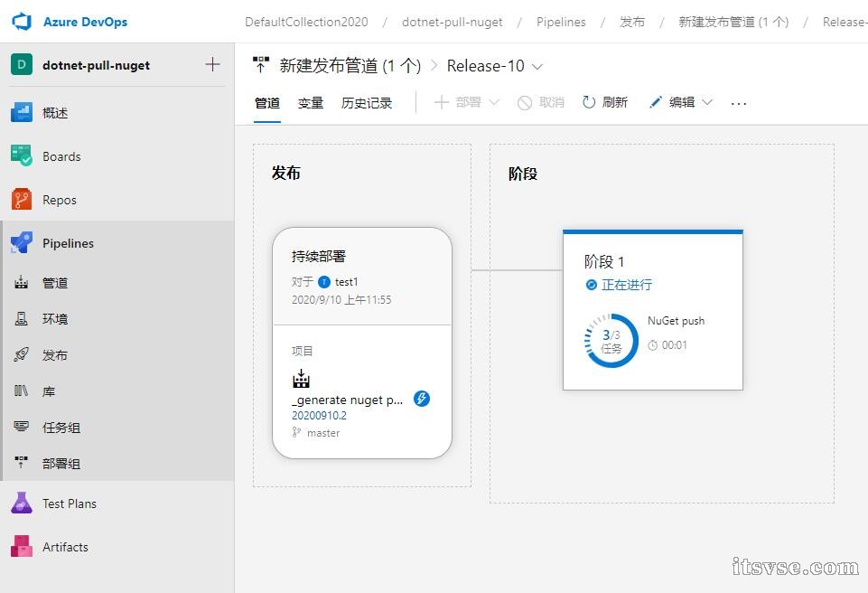
Task: Click the master branch icon
Action: point(297,432)
